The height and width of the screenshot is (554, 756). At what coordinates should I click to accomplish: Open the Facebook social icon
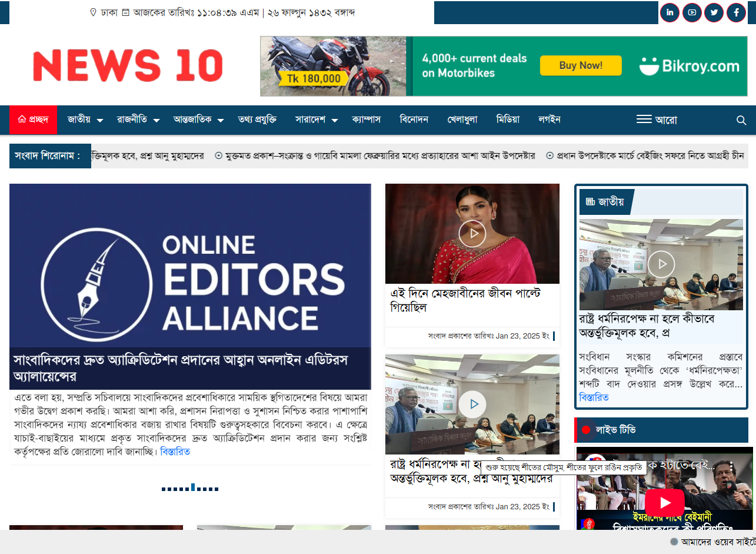tap(736, 12)
